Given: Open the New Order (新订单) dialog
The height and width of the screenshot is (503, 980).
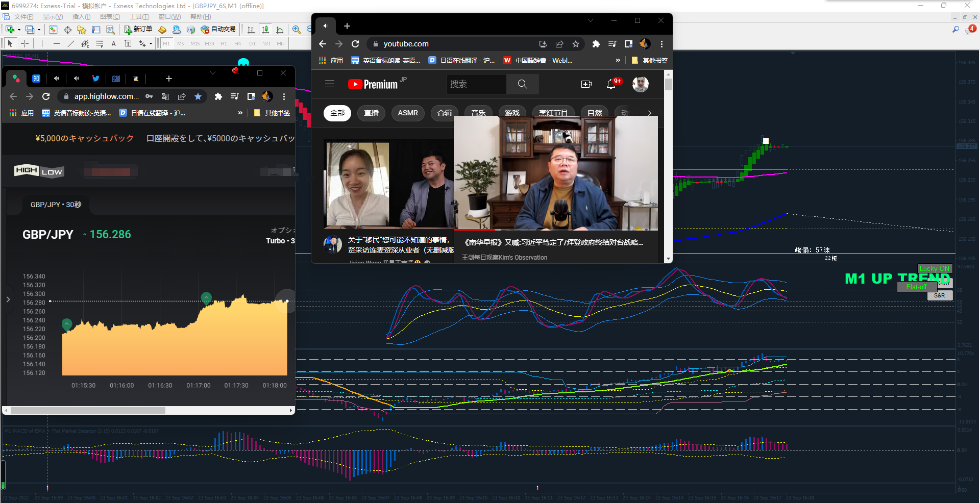Looking at the screenshot, I should pos(138,30).
